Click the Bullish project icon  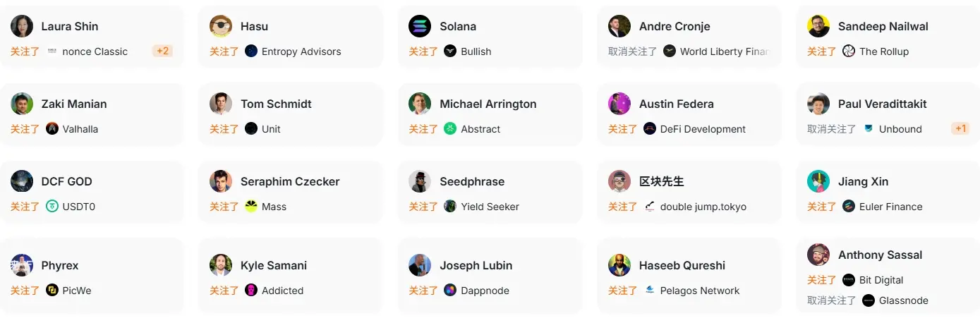pos(450,51)
